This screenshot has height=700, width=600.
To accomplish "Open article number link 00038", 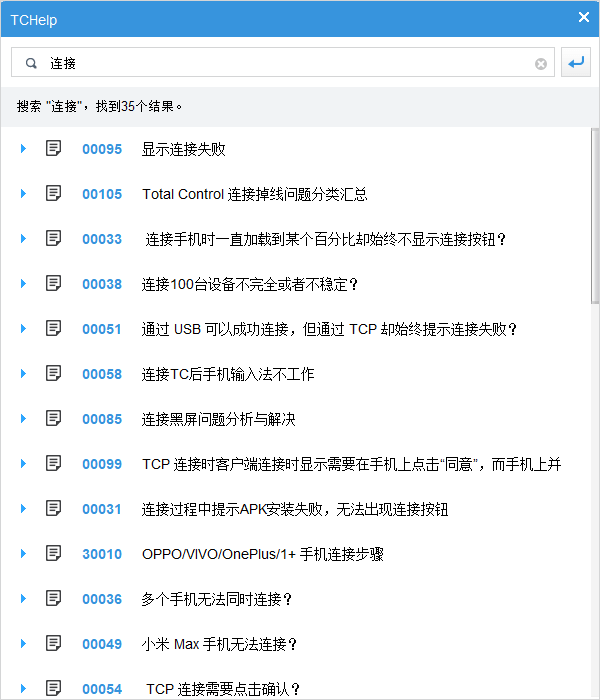I will coord(102,284).
